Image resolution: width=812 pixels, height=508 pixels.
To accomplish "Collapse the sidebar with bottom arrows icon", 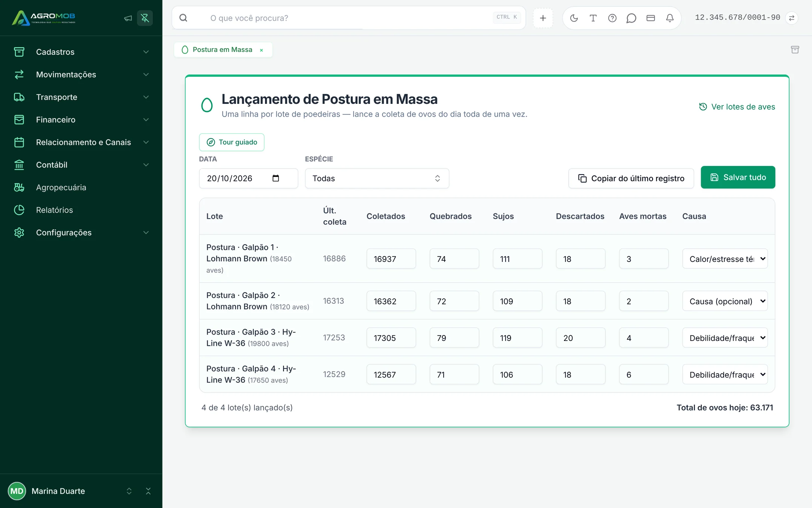I will tap(148, 491).
